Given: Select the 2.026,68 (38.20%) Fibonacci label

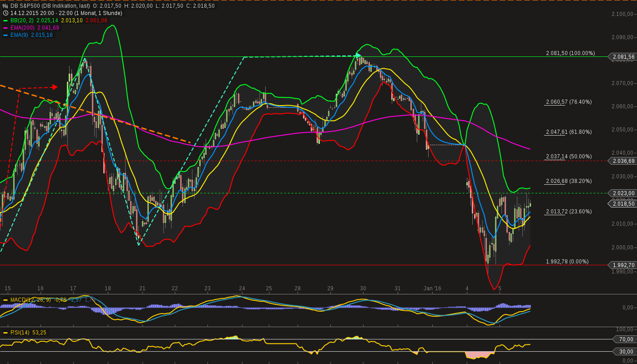Looking at the screenshot, I should (569, 181).
